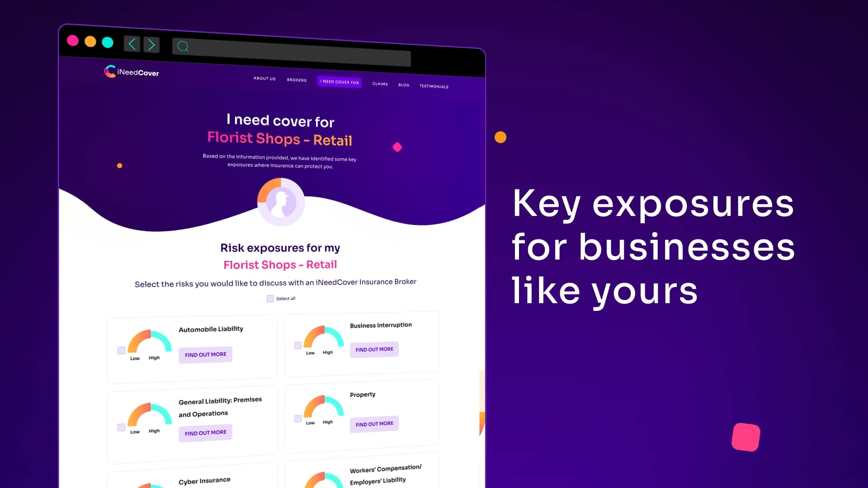Open the About Us dropdown menu

[264, 79]
